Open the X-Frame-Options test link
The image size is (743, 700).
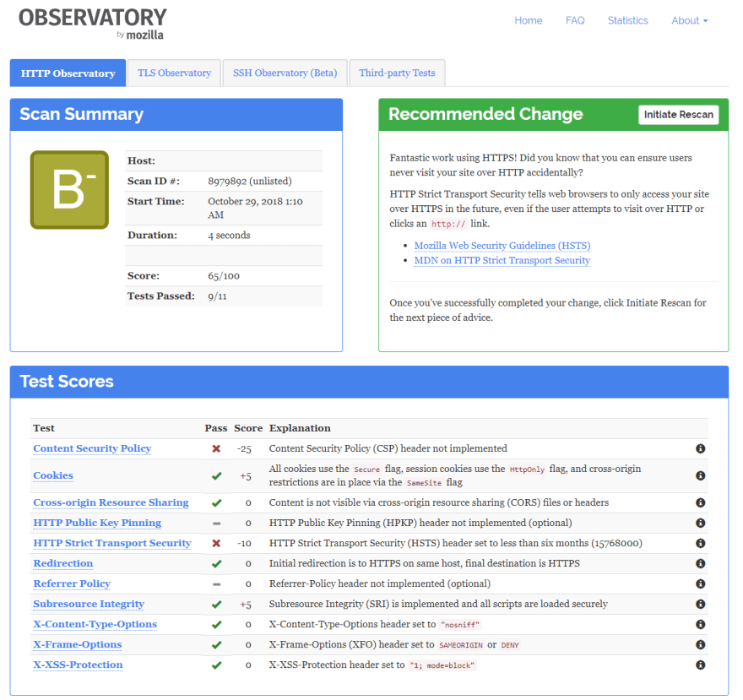pos(78,644)
